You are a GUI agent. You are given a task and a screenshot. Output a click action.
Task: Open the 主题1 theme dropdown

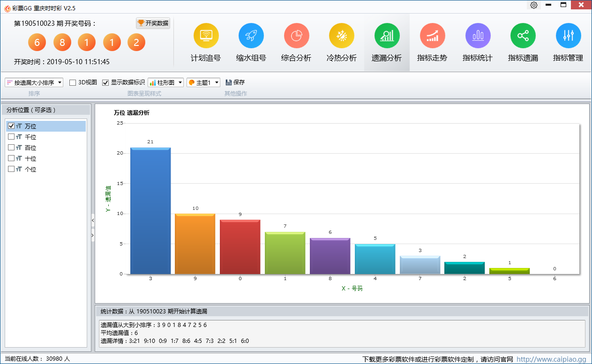203,82
